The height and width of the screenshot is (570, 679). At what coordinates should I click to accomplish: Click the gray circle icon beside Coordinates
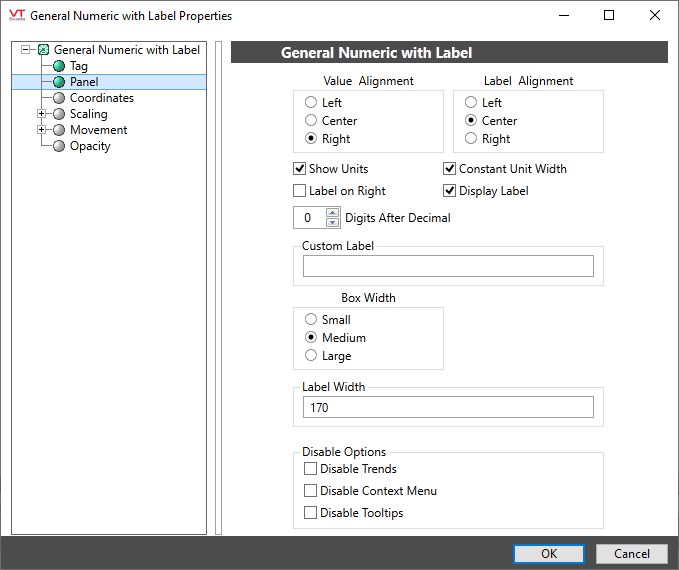point(59,98)
